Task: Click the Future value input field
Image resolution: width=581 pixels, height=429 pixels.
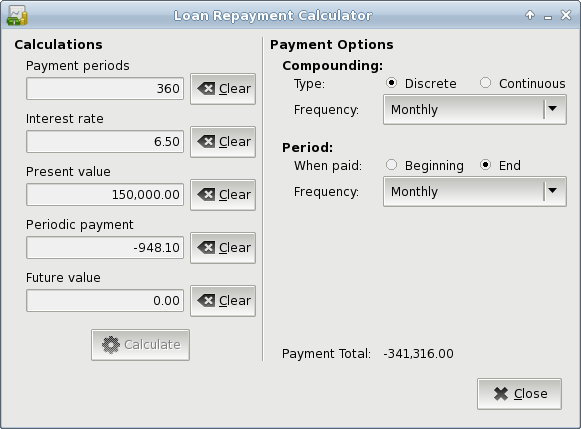Action: (x=105, y=300)
